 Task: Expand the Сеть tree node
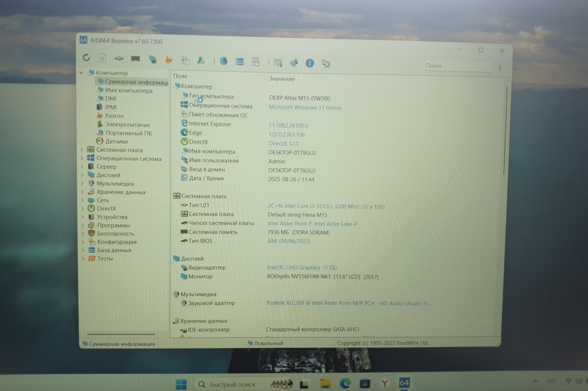82,200
